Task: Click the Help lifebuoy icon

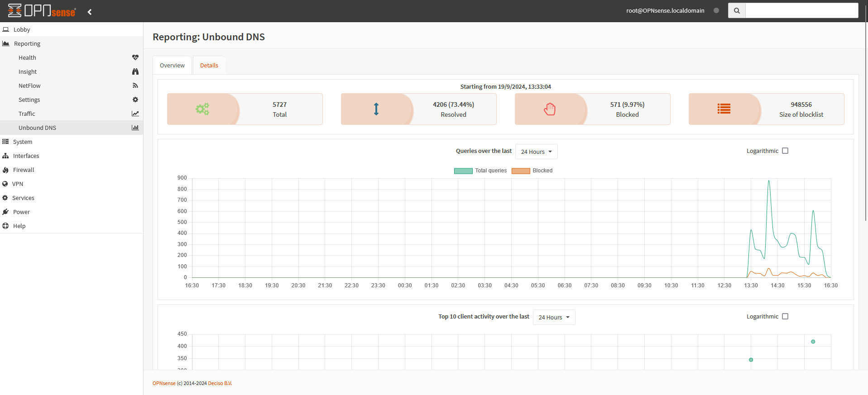Action: point(5,226)
